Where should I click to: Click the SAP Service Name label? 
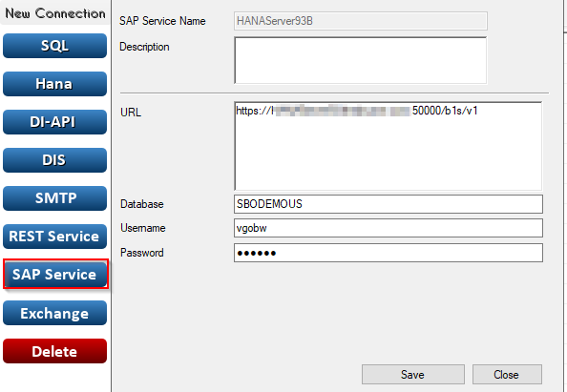tap(162, 21)
